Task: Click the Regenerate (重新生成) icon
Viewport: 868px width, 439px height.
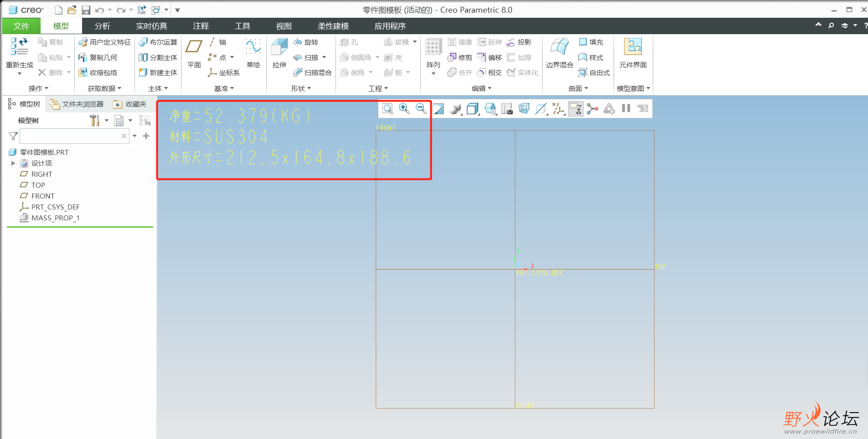Action: (x=19, y=47)
